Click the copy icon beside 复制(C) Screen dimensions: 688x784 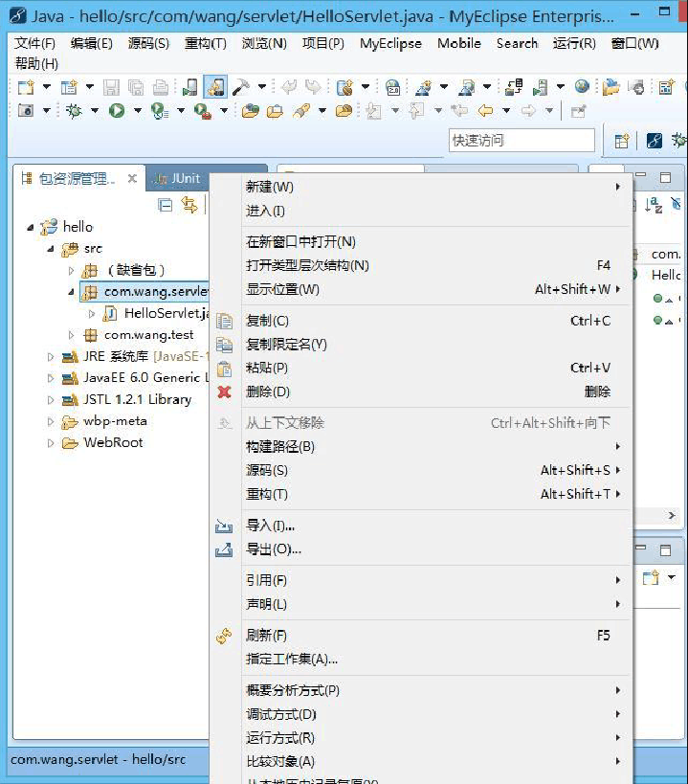click(x=224, y=321)
